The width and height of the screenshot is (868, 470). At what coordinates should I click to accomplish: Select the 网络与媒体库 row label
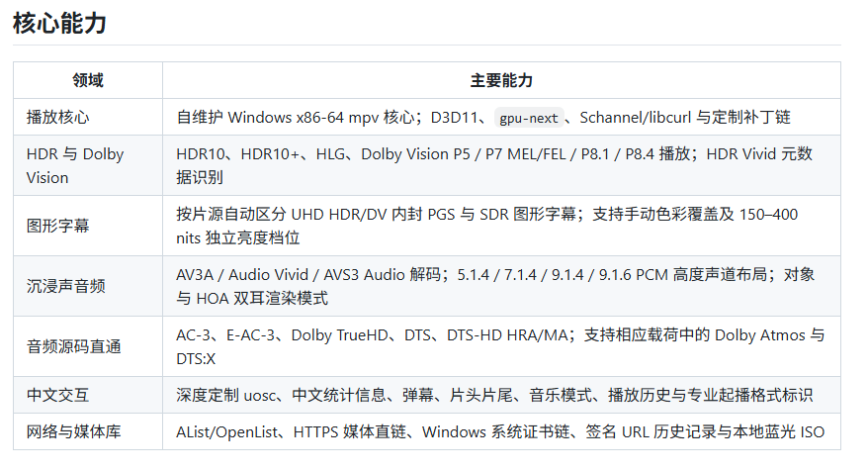click(x=73, y=431)
